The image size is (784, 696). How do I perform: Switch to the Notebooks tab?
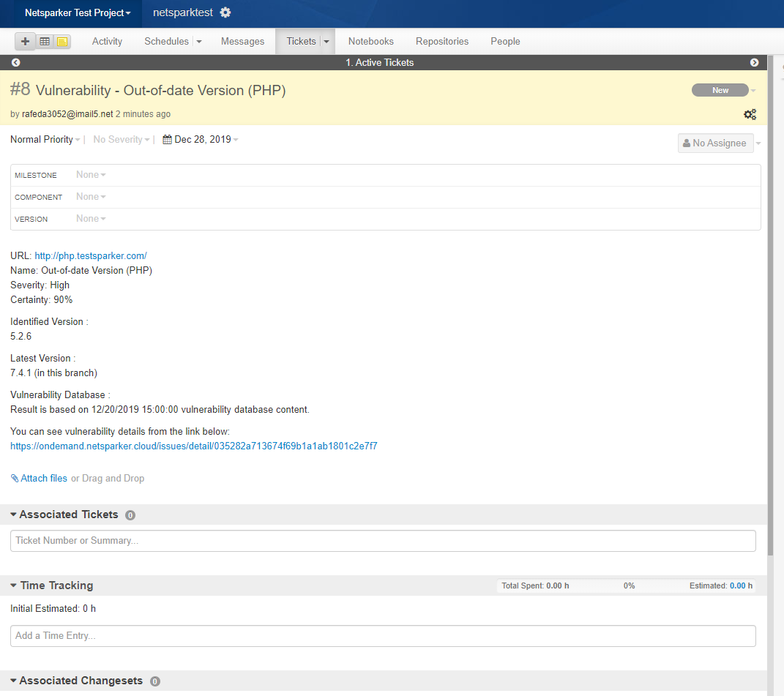coord(370,41)
